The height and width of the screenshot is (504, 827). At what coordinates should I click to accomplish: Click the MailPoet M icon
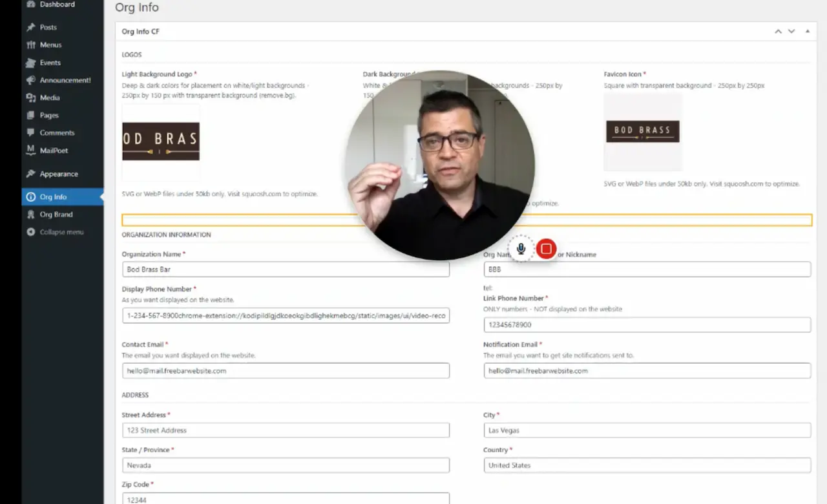pos(31,150)
